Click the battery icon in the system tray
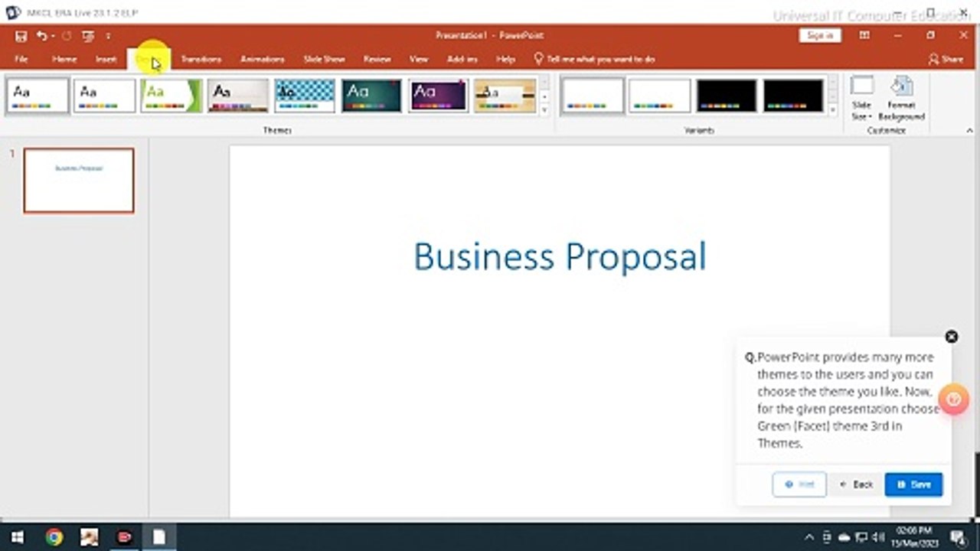Image resolution: width=980 pixels, height=551 pixels. tap(828, 537)
